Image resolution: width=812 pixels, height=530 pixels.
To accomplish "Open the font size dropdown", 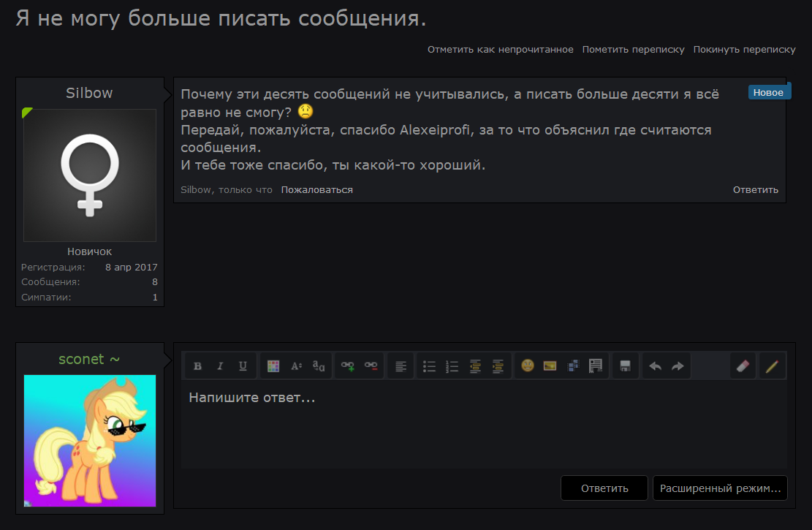I will click(297, 366).
